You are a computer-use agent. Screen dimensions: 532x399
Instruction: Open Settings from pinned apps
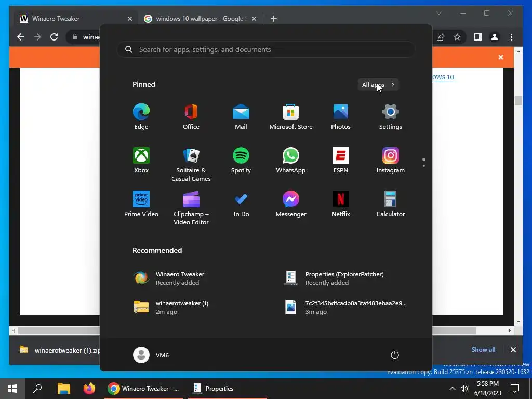(391, 117)
